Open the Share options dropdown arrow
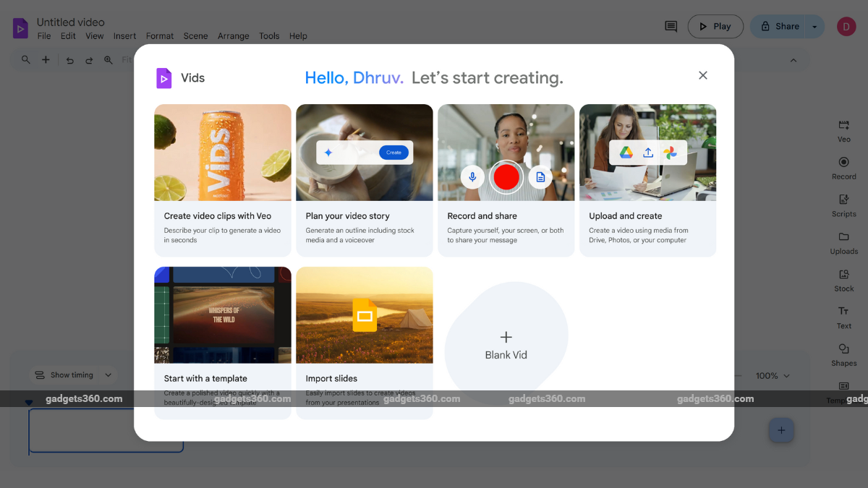Screen dimensions: 868x488 click(x=815, y=27)
